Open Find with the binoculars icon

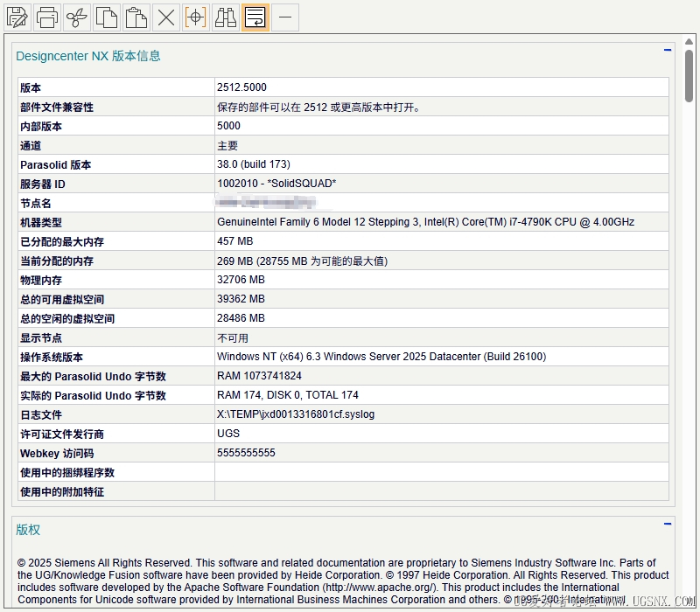226,17
